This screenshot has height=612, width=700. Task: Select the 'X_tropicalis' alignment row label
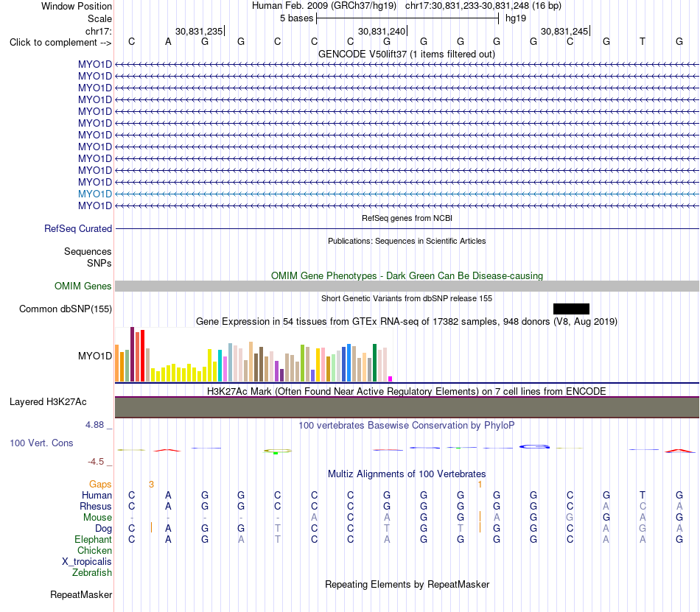point(87,562)
